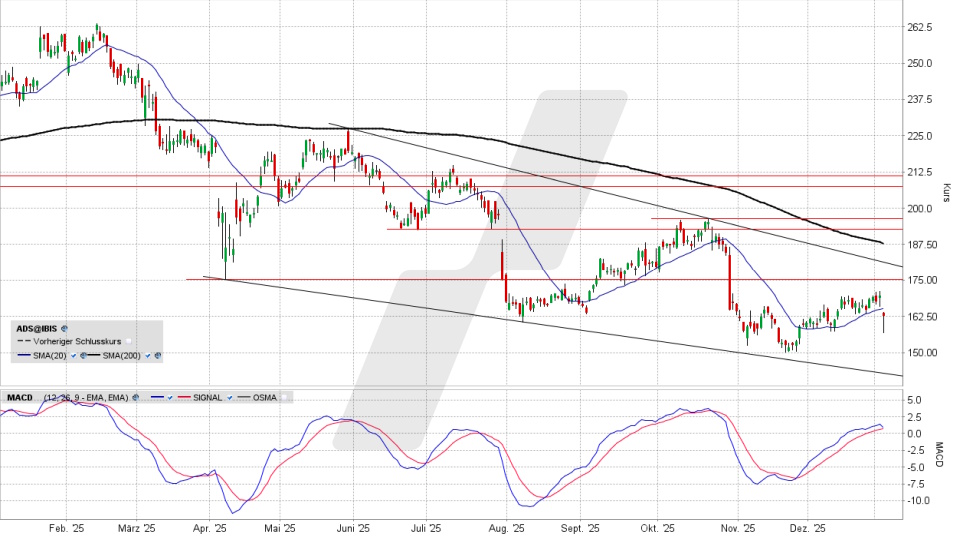960x540 pixels.
Task: Uncheck the SMA(200) visibility checkbox
Action: [149, 355]
